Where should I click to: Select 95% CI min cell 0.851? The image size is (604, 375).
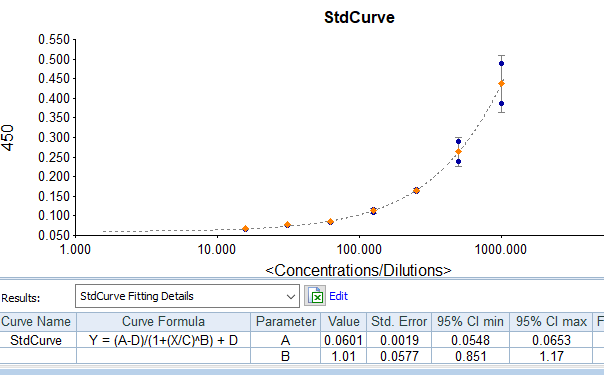coord(470,356)
